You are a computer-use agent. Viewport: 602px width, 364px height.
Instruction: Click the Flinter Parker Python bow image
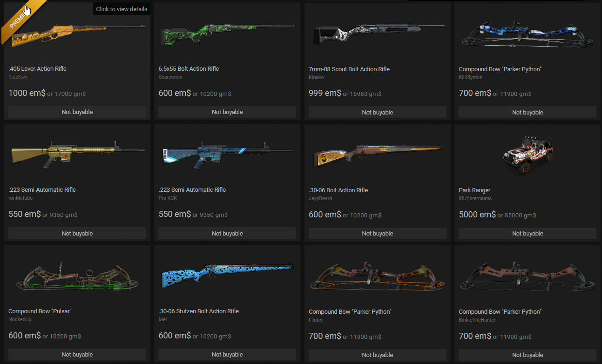point(378,278)
